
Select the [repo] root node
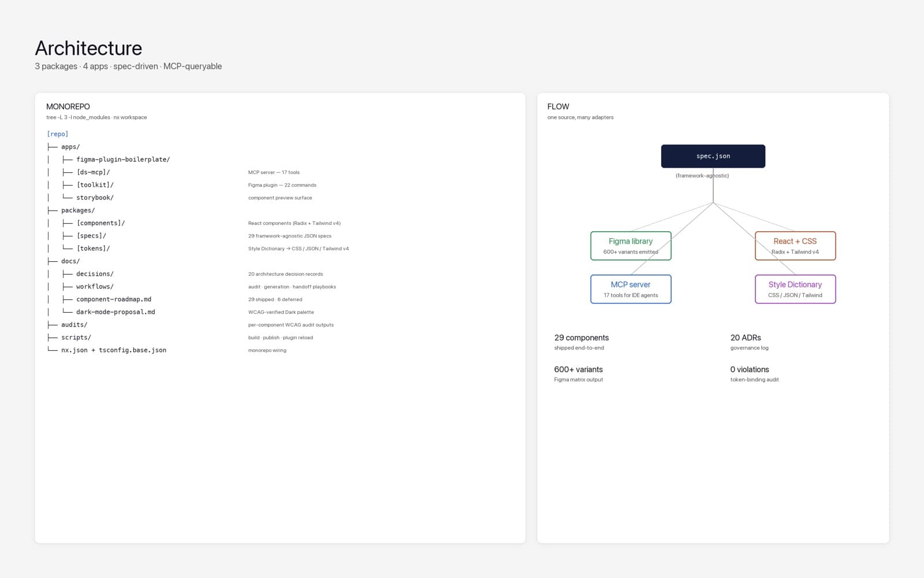58,134
